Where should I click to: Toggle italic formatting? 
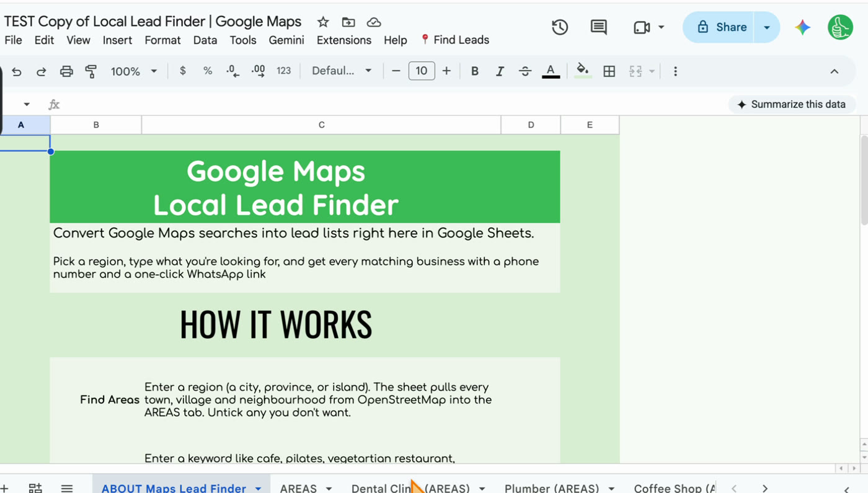(x=500, y=71)
